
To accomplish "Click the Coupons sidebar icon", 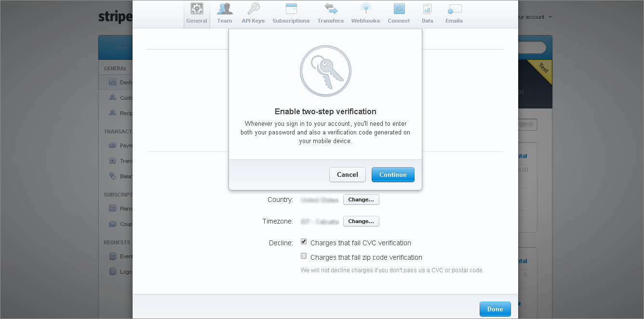I will click(x=112, y=224).
